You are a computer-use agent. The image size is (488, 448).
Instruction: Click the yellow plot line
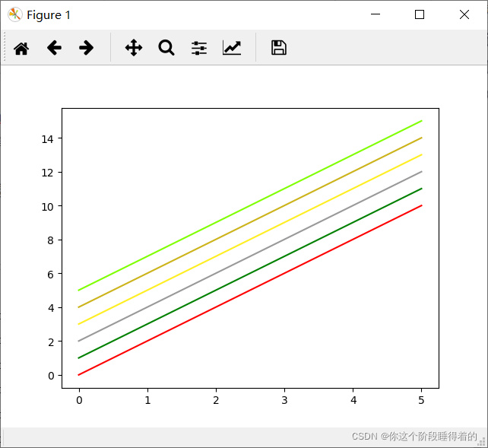click(x=250, y=240)
